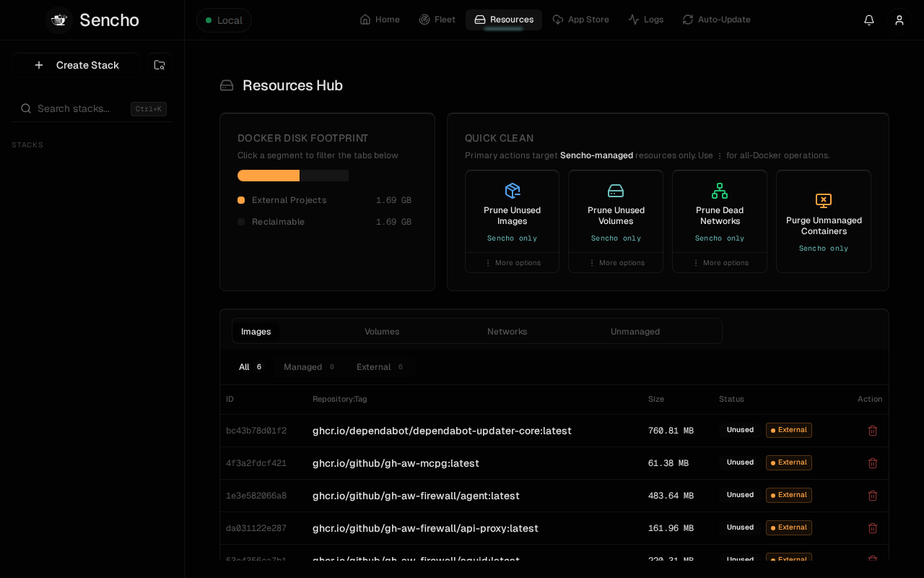Screen dimensions: 924x578
Task: Click the 760.81 MB size cell
Action: [671, 431]
